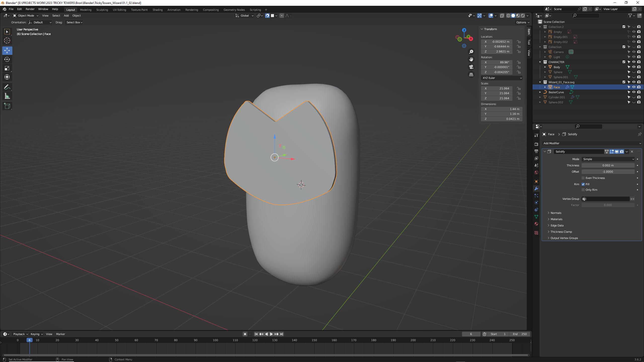Toggle Only Rim checkbox in Solidify

583,190
